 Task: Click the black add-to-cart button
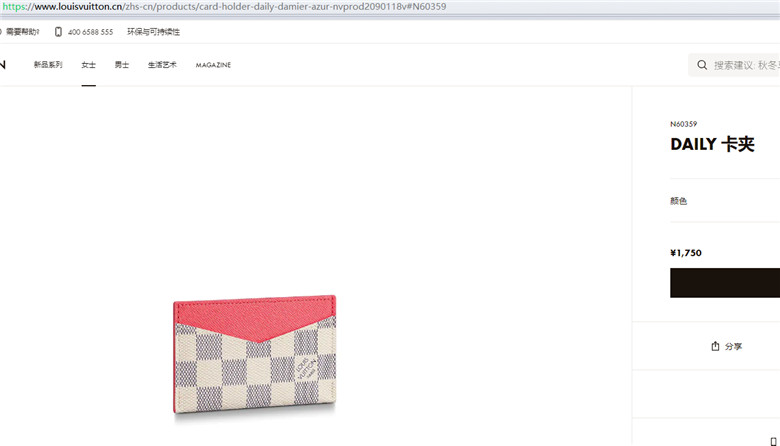click(725, 283)
